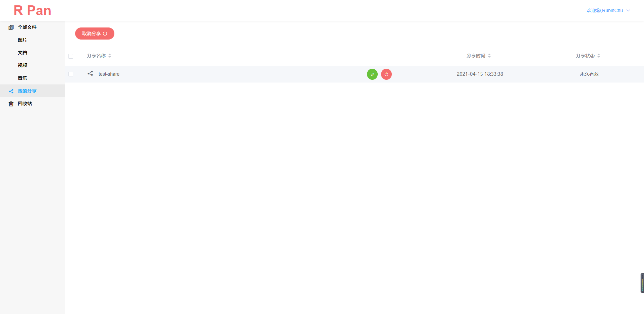This screenshot has width=644, height=314.
Task: Copy link with green link icon
Action: point(372,74)
